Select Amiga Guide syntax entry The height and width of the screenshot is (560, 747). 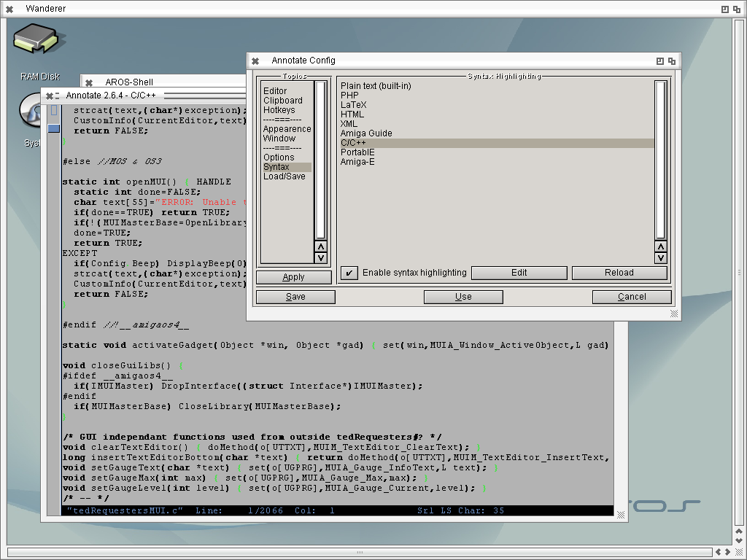point(366,133)
